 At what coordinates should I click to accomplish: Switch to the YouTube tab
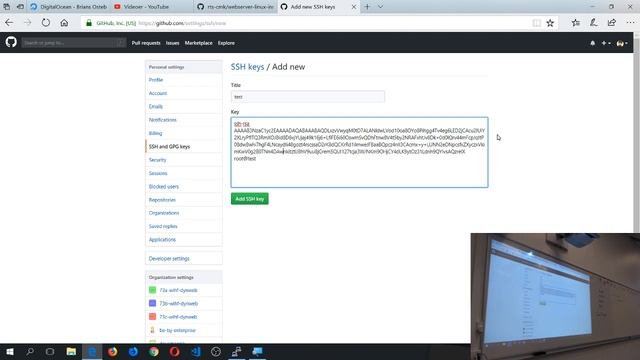pyautogui.click(x=152, y=7)
